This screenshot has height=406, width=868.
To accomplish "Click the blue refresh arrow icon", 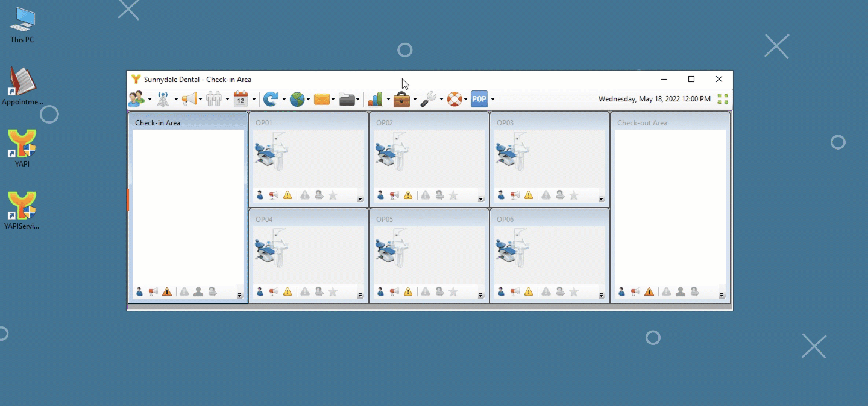I will pyautogui.click(x=271, y=99).
